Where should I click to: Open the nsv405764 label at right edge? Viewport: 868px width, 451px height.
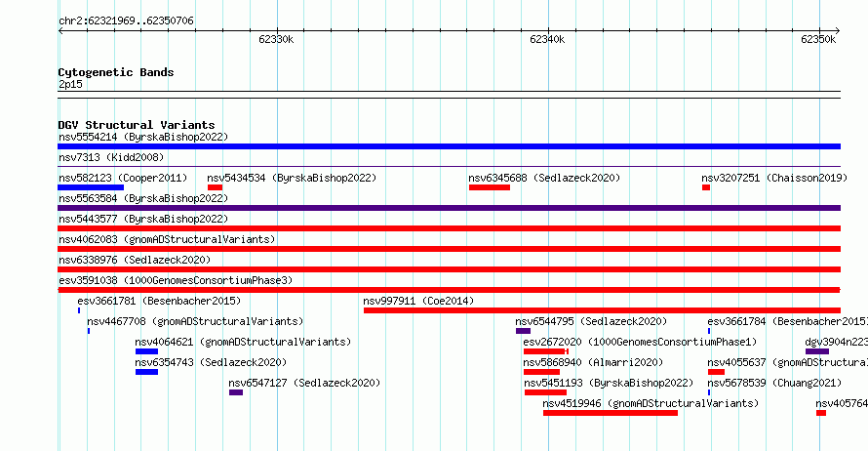842,403
